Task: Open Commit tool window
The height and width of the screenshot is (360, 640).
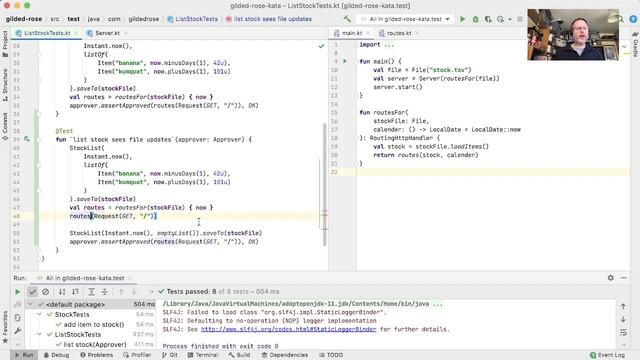Action: tap(5, 127)
